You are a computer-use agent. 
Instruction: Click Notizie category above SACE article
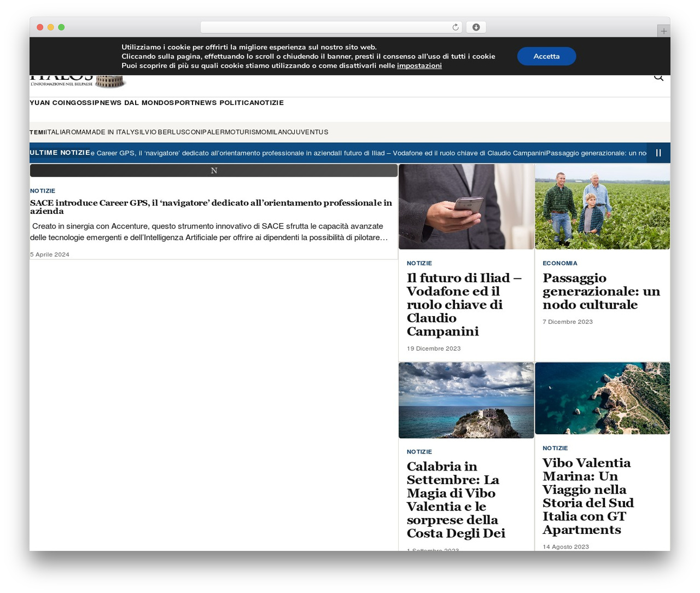click(43, 191)
